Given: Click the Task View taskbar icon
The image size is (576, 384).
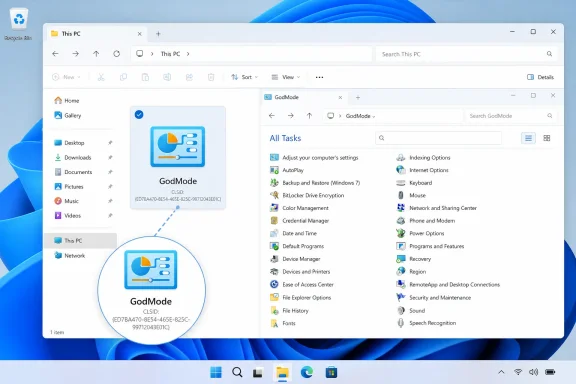Looking at the screenshot, I should [258, 373].
